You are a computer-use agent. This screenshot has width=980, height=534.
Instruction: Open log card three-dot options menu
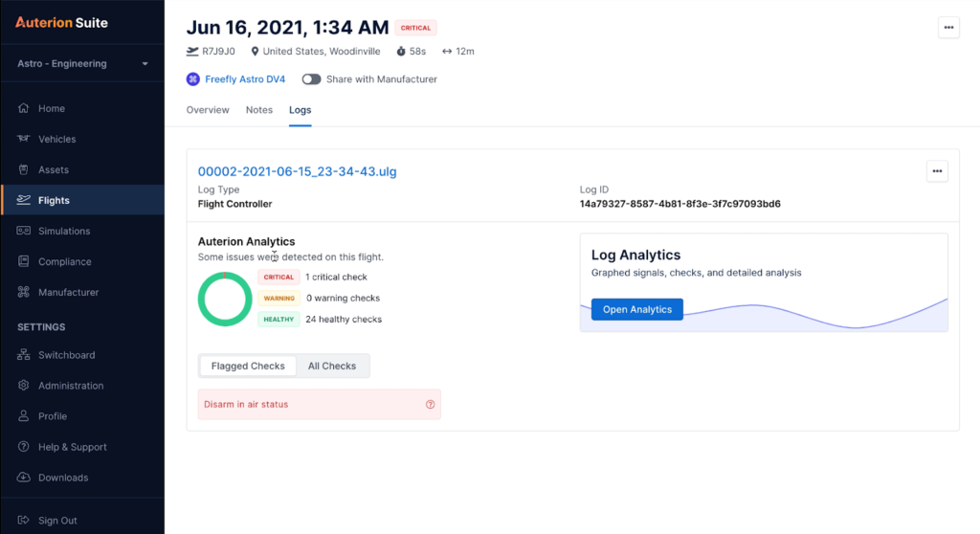[937, 171]
